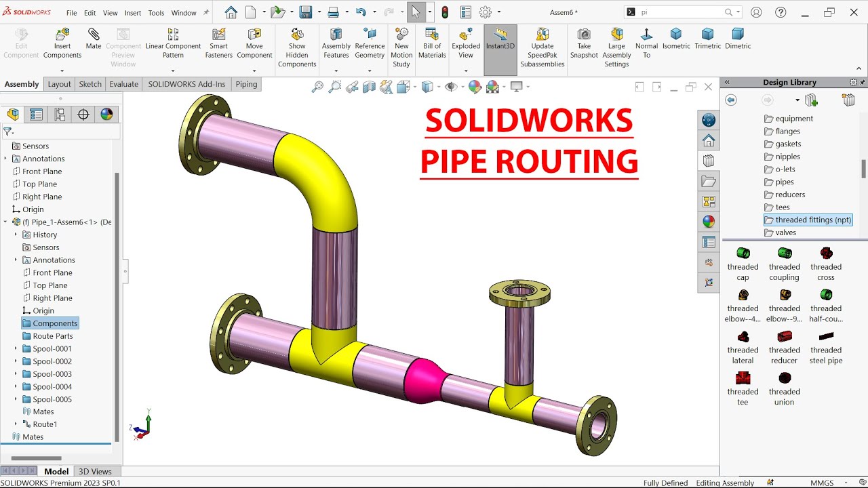Screen dimensions: 868x488
Task: Click the Save icon
Action: tap(305, 12)
